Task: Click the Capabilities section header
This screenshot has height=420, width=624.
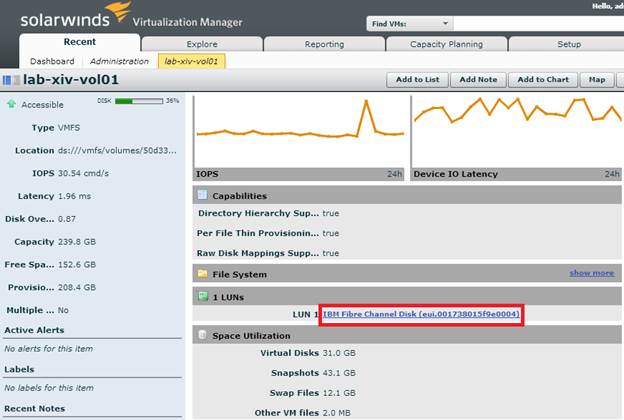Action: click(x=407, y=195)
